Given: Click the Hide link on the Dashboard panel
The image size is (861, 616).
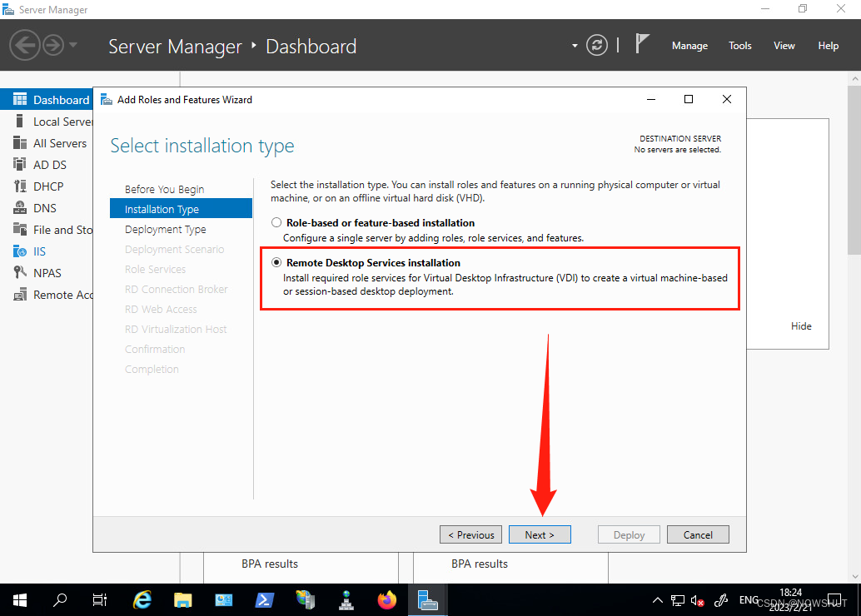Looking at the screenshot, I should (x=801, y=326).
